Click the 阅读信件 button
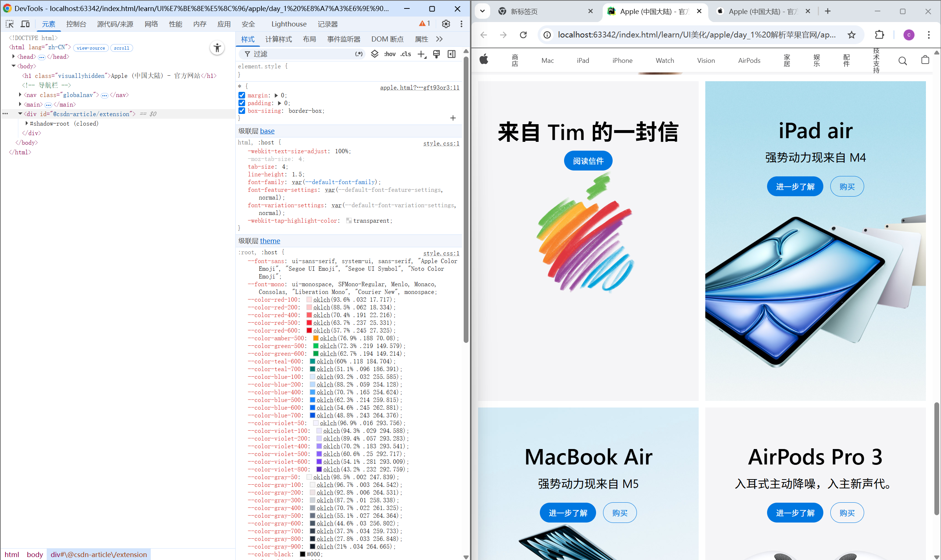This screenshot has height=560, width=941. point(588,161)
